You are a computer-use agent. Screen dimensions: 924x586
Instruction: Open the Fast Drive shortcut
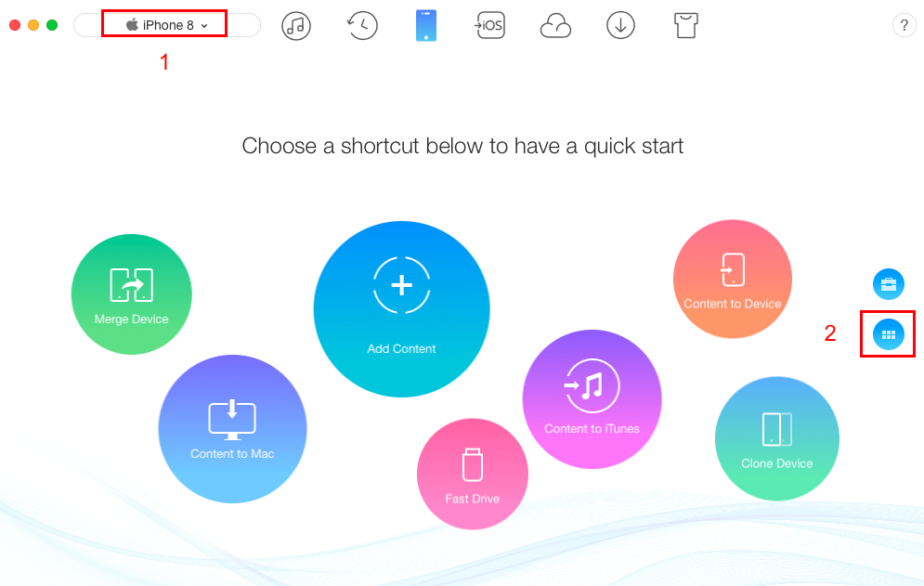coord(472,474)
